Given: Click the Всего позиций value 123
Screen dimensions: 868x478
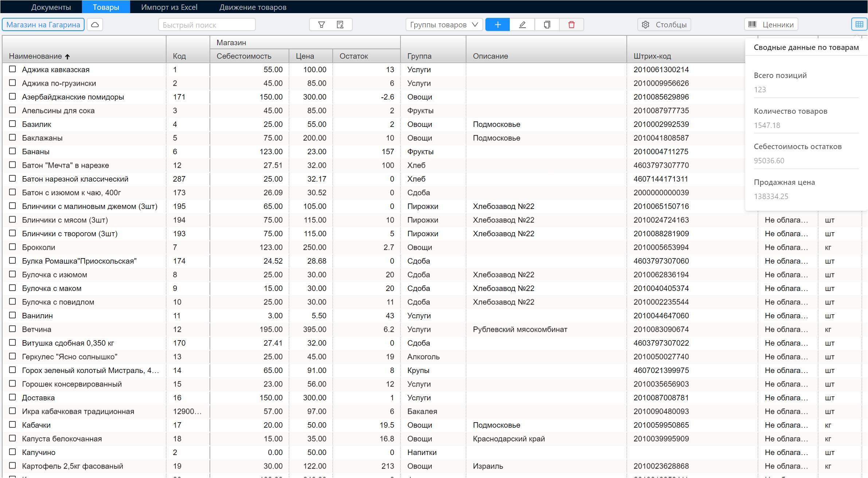Looking at the screenshot, I should pyautogui.click(x=760, y=90).
